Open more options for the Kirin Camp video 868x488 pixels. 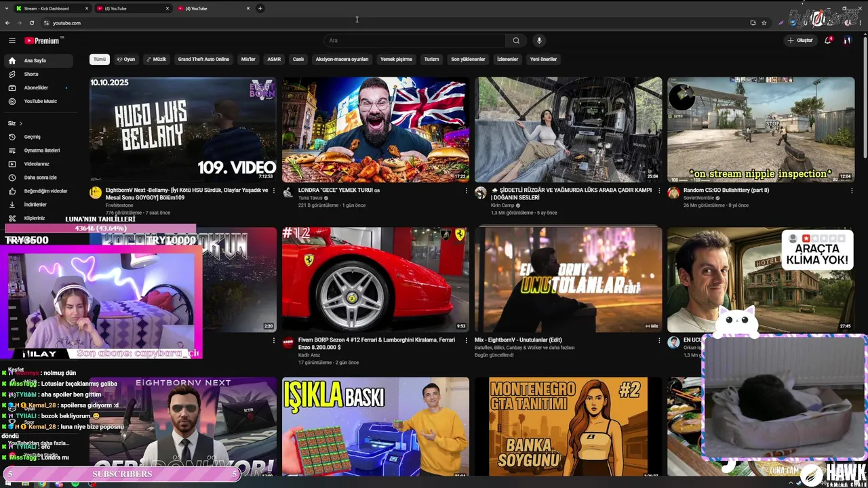(x=659, y=191)
